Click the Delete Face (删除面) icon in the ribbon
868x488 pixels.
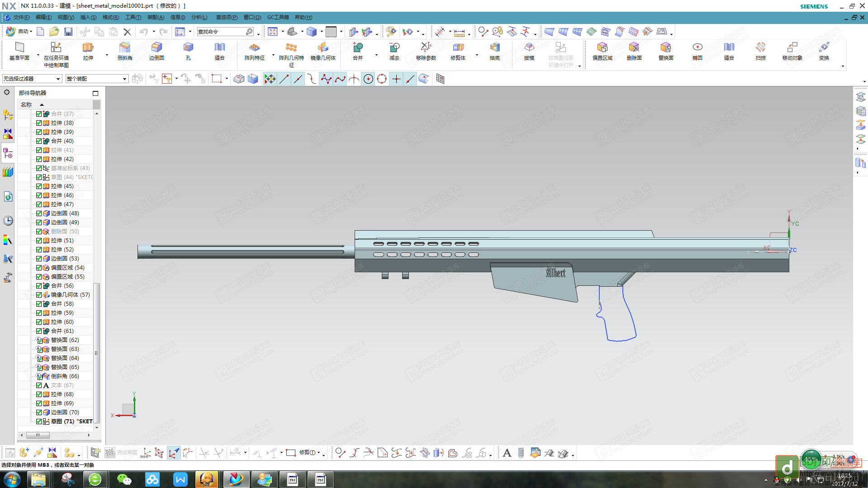point(634,47)
